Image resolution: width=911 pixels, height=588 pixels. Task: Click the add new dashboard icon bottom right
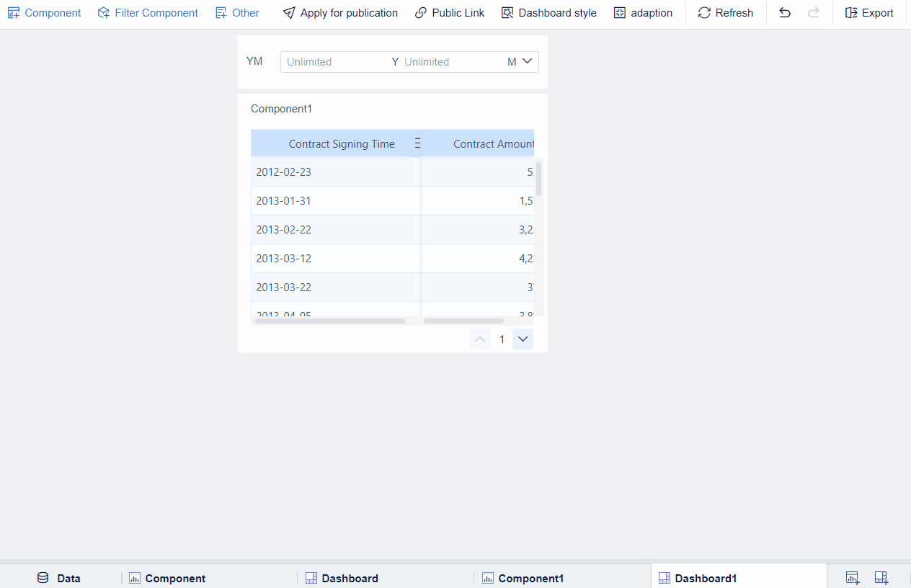881,578
